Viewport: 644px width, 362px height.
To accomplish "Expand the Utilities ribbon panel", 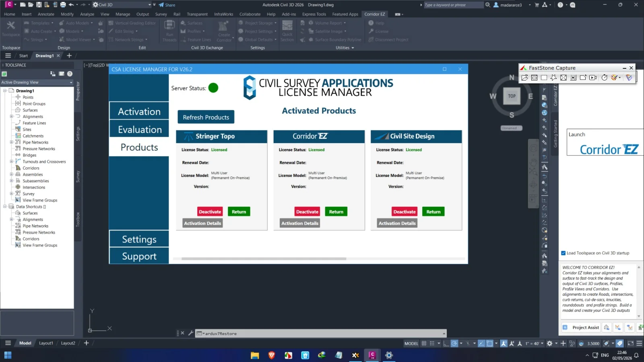I will [x=345, y=48].
